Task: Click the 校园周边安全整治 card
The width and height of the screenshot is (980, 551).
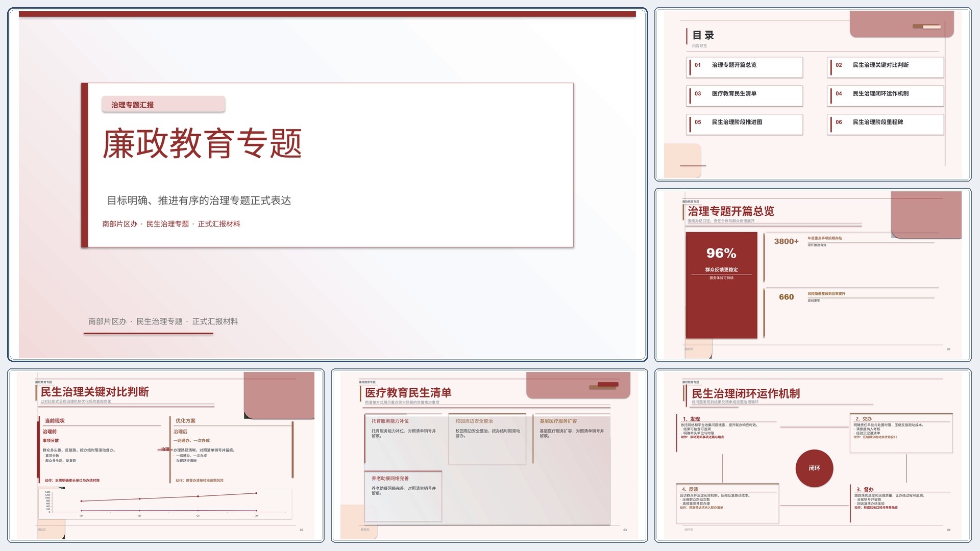Action: (x=487, y=439)
